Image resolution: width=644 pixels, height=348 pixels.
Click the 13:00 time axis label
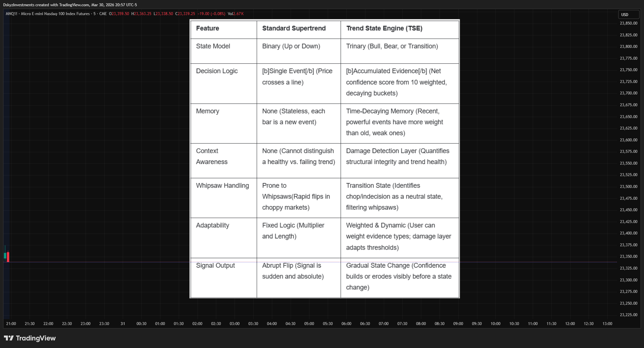pyautogui.click(x=607, y=324)
